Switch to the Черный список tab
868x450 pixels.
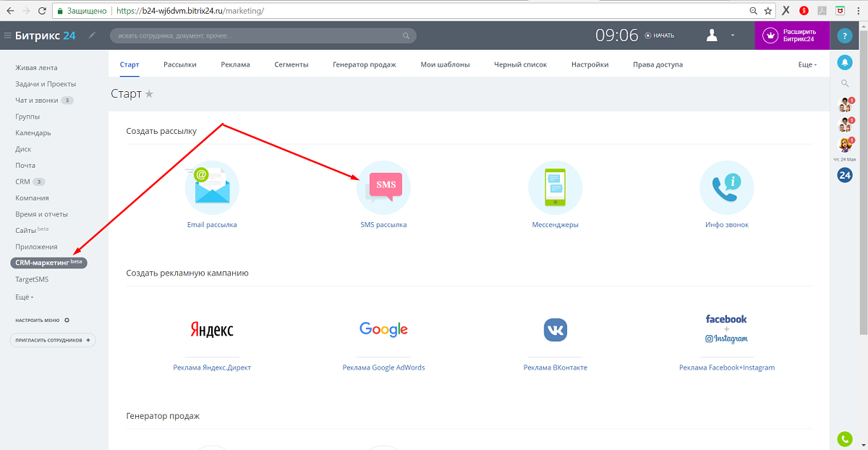click(x=521, y=64)
